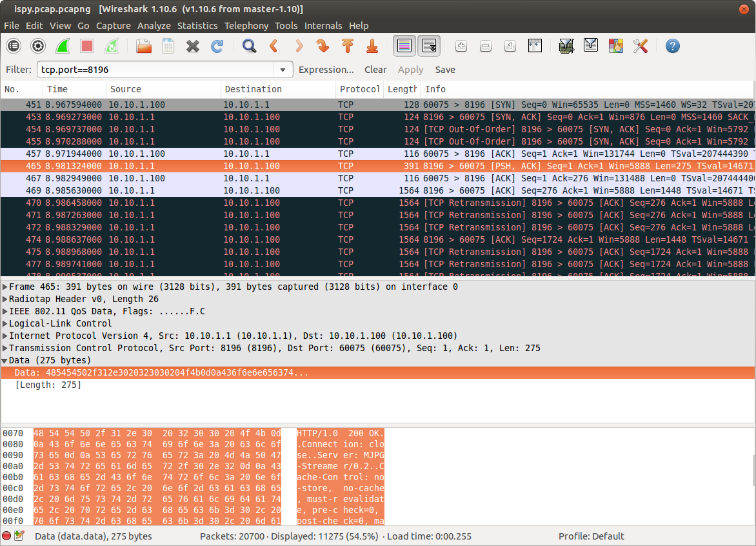Save the current filter
This screenshot has width=756, height=546.
click(x=445, y=70)
